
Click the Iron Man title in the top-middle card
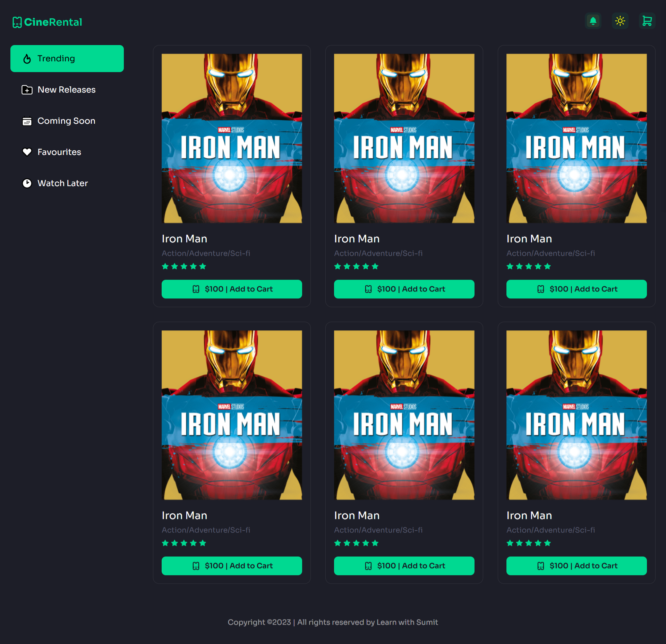357,239
